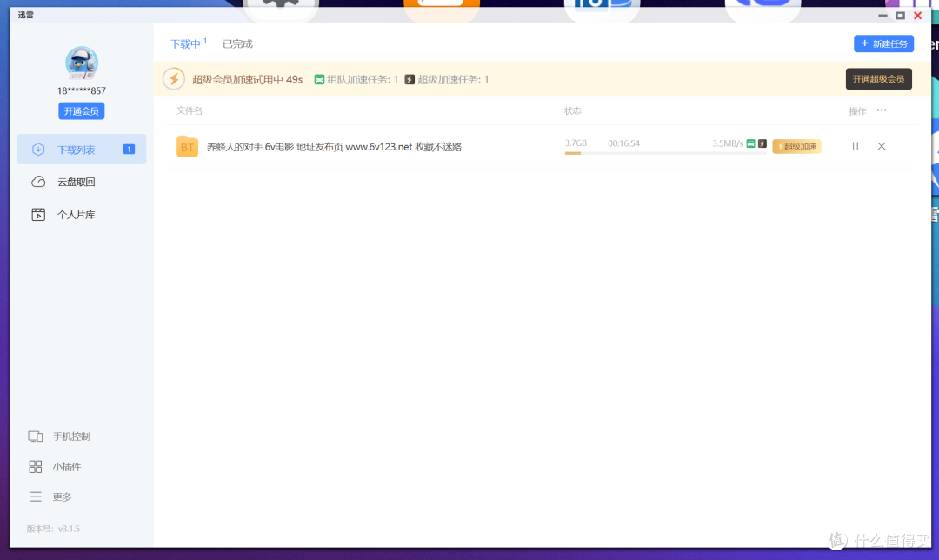Open the three-dot menu beside 操作
The height and width of the screenshot is (560, 939).
(x=882, y=110)
